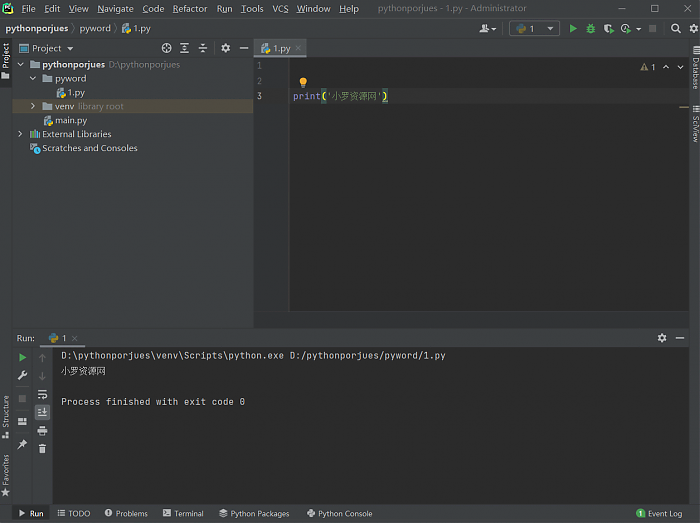Open the Python Packages tool window
700x523 pixels.
click(x=253, y=514)
